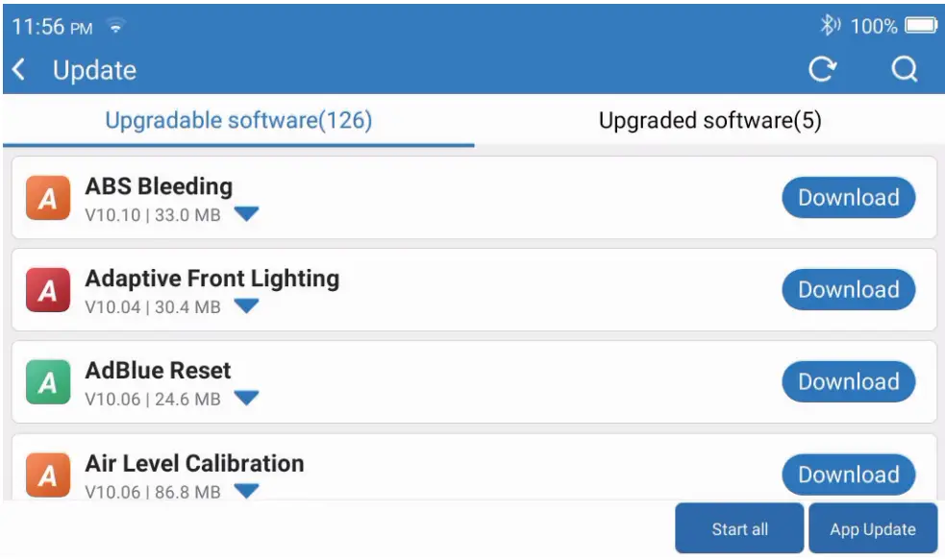Screen dimensions: 945x560
Task: Open search with the magnifier icon
Action: pos(904,69)
